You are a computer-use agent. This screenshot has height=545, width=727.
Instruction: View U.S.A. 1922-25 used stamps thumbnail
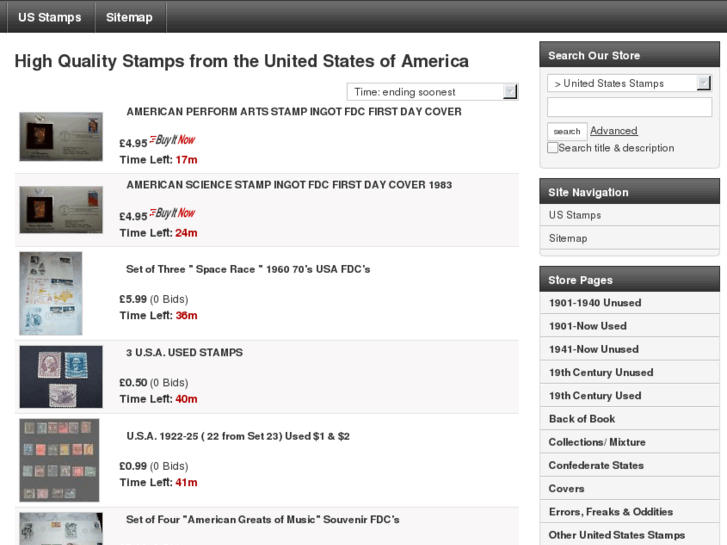(59, 460)
